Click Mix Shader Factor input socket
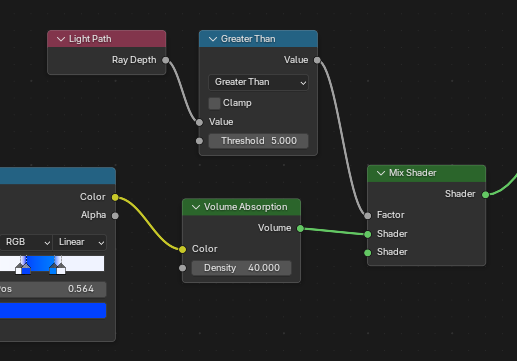Viewport: 517px width, 361px height. click(x=368, y=216)
